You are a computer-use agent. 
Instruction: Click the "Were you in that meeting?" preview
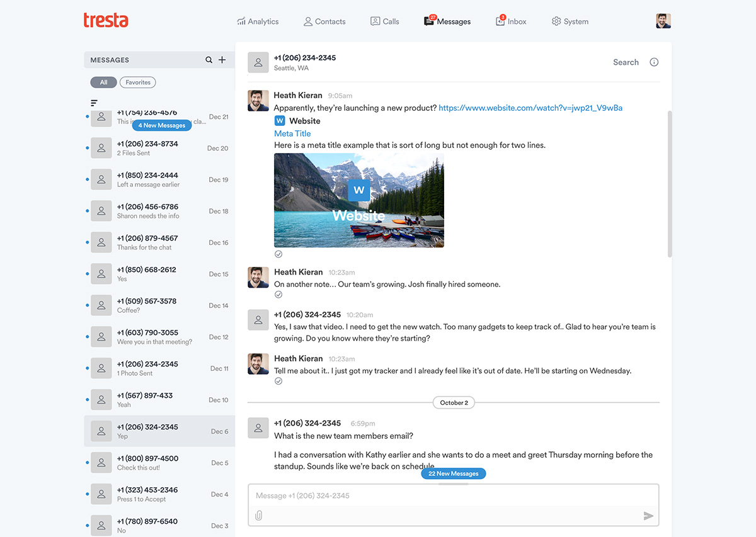154,342
